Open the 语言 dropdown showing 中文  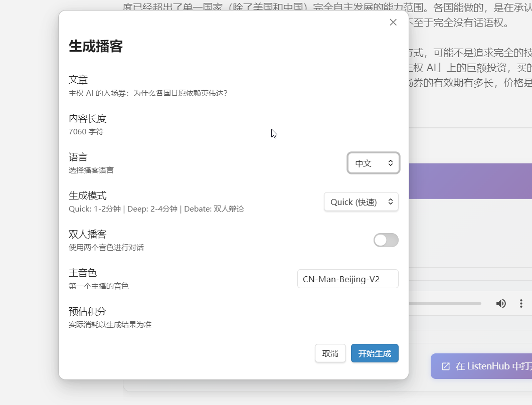tap(373, 163)
